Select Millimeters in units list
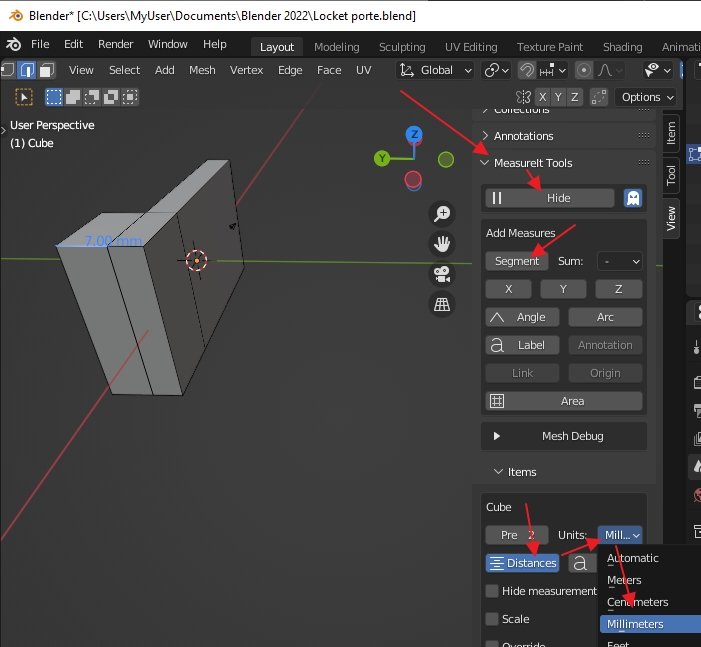701x647 pixels. pos(650,624)
